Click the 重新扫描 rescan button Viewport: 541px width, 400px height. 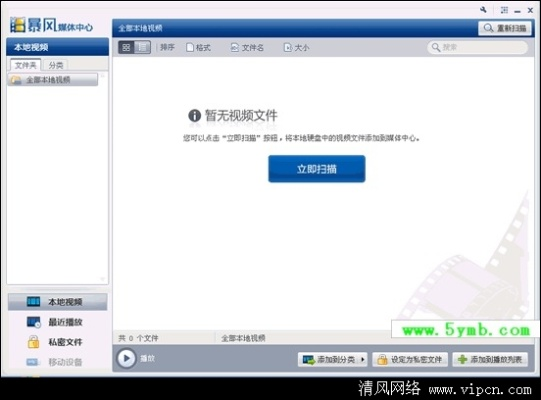[x=505, y=28]
